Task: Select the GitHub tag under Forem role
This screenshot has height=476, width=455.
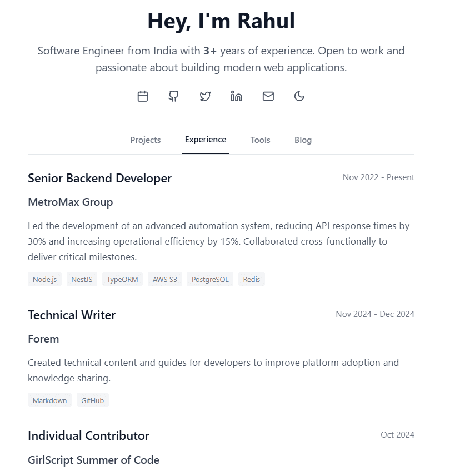Action: [x=92, y=400]
